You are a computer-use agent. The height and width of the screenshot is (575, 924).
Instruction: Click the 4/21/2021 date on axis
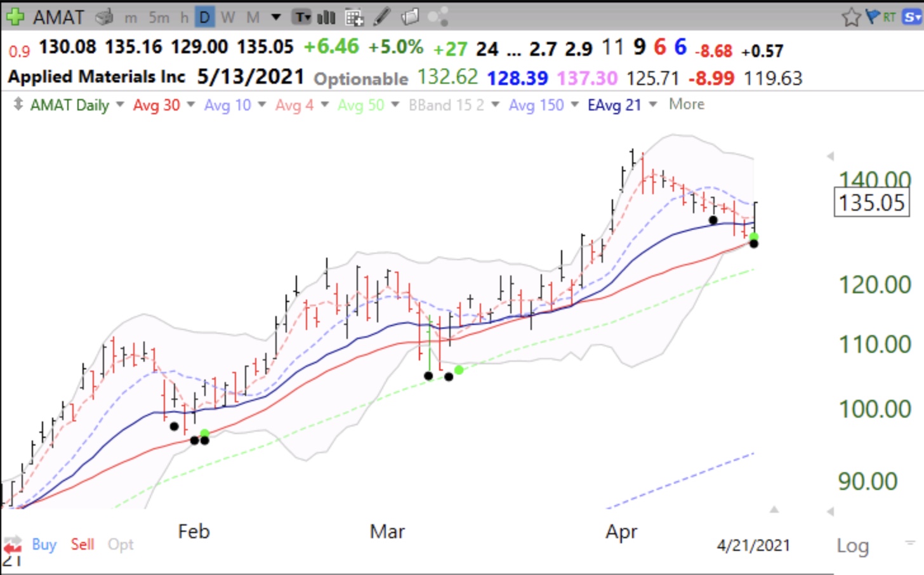[753, 546]
